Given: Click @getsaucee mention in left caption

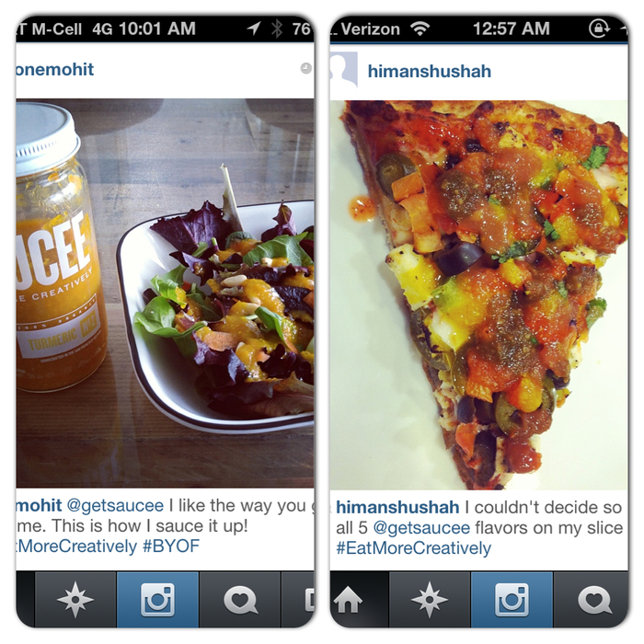Looking at the screenshot, I should pos(115,505).
